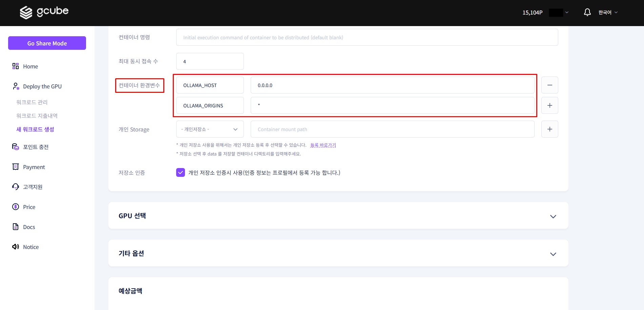This screenshot has width=644, height=310.
Task: Click the 포인트 충전 coins icon
Action: tap(16, 147)
